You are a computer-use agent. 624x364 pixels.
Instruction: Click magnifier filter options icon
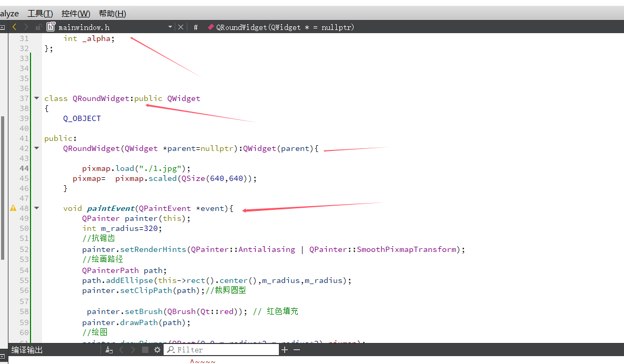pos(170,350)
